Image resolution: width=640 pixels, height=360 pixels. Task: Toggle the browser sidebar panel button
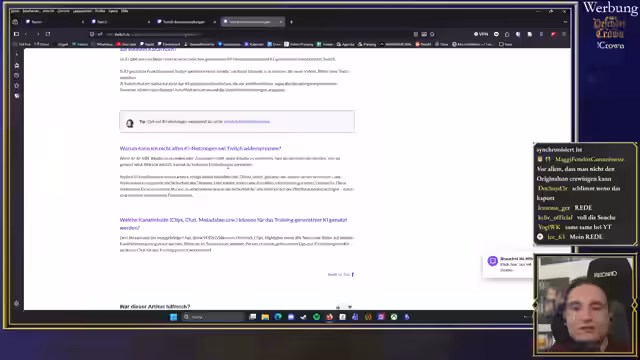[16, 34]
